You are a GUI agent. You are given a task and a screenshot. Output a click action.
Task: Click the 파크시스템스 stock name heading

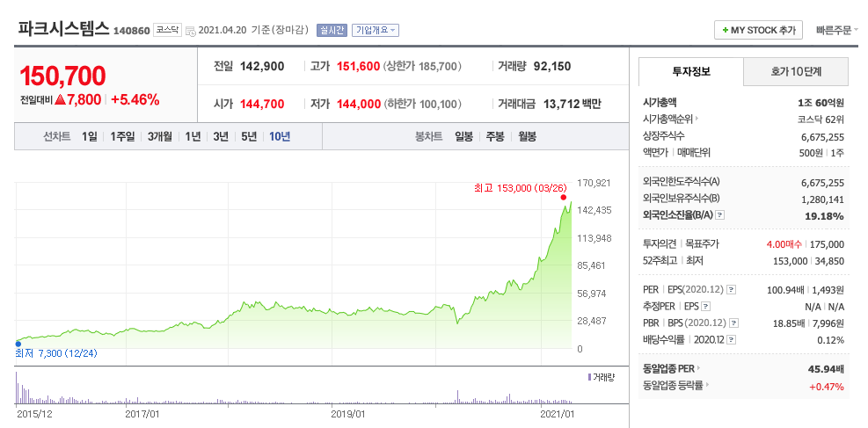pyautogui.click(x=63, y=29)
